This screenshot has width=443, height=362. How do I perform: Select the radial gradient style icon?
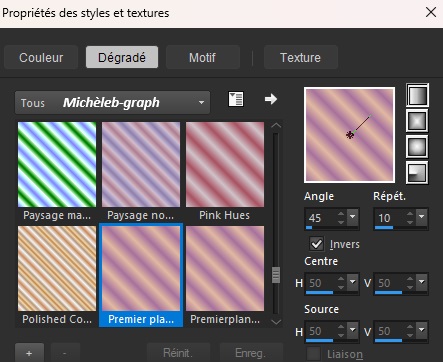[x=417, y=172]
